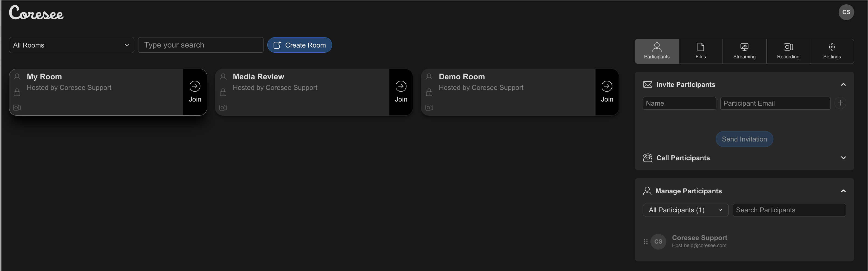This screenshot has height=271, width=868.
Task: Select the Media Review title
Action: tap(258, 77)
